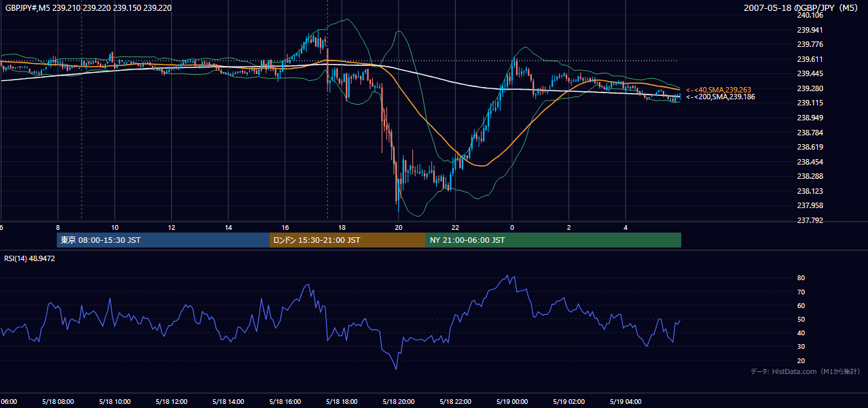Click the 5/18 20:00 time label
This screenshot has height=408, width=868.
point(398,402)
